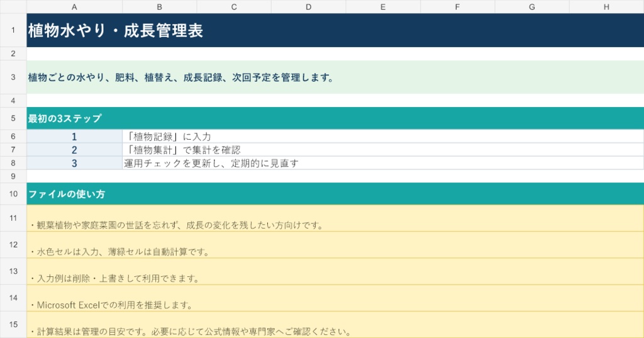Select row 9 header
Image resolution: width=644 pixels, height=338 pixels.
pyautogui.click(x=13, y=176)
